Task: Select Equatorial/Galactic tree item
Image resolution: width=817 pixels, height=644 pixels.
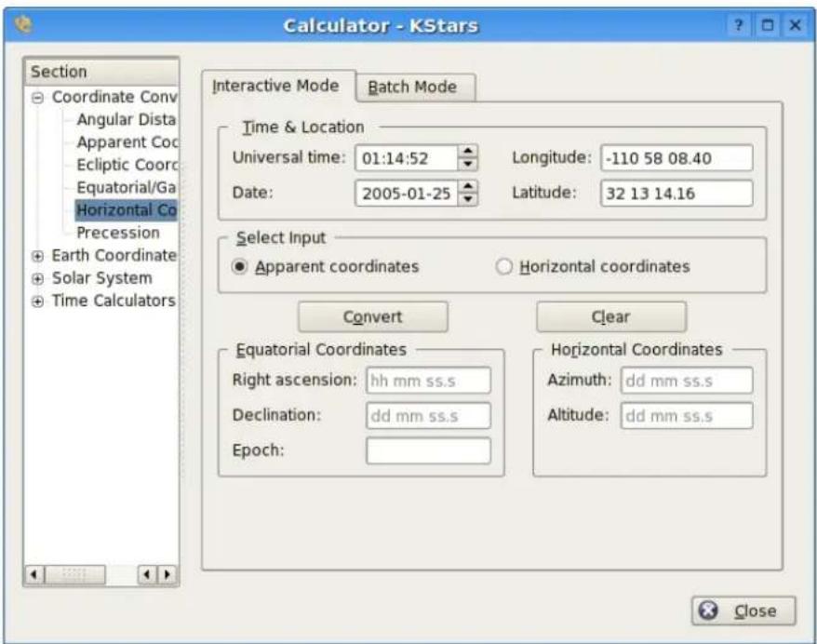Action: click(127, 188)
